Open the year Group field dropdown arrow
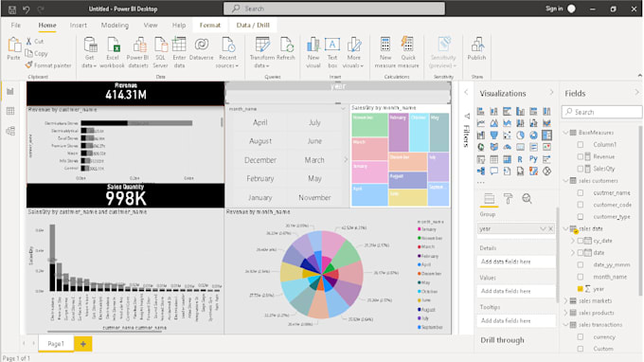 543,229
